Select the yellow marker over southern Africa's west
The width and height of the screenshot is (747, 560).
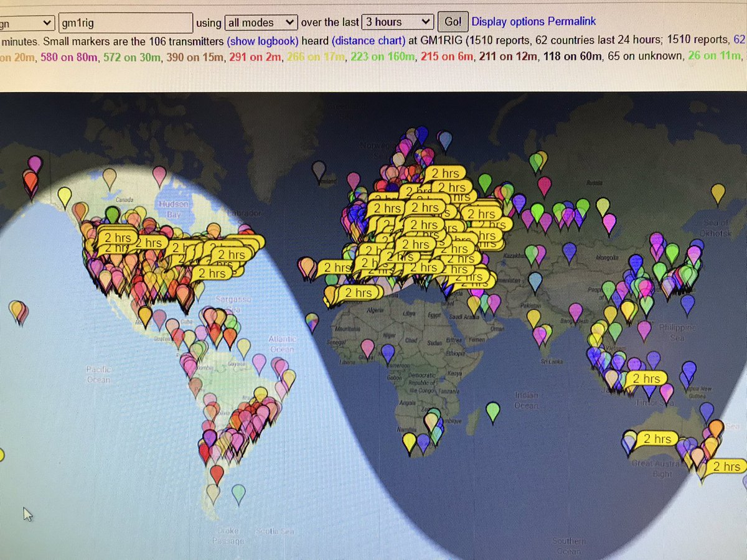coord(409,443)
